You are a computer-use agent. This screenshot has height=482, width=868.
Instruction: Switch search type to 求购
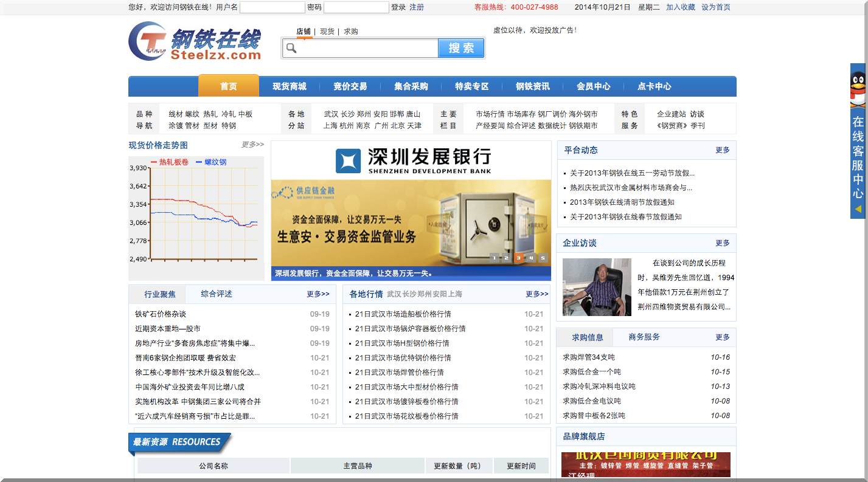tap(350, 31)
